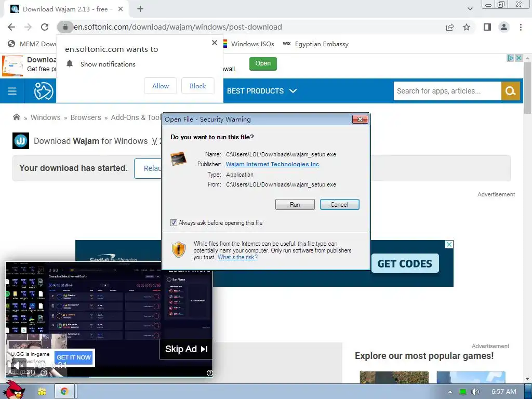The width and height of the screenshot is (532, 399).
Task: Open the 6:57 AM clock
Action: coord(503,392)
